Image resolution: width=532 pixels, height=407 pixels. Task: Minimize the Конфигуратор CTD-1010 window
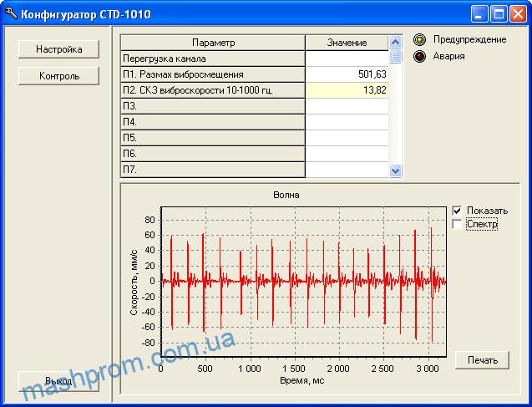[479, 13]
